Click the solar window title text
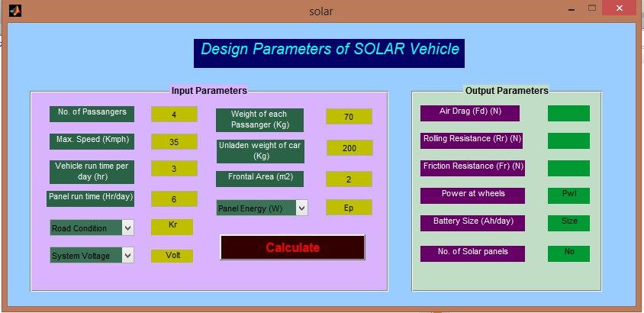This screenshot has height=313, width=644. 321,11
